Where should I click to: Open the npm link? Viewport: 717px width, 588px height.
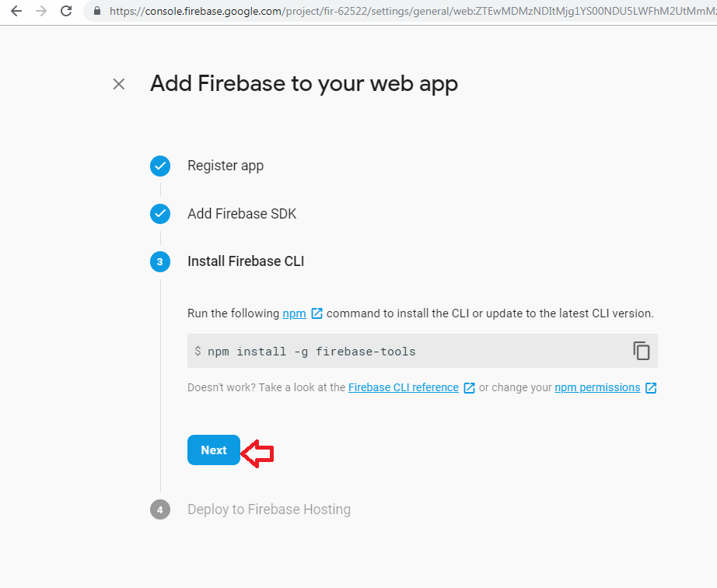coord(292,313)
